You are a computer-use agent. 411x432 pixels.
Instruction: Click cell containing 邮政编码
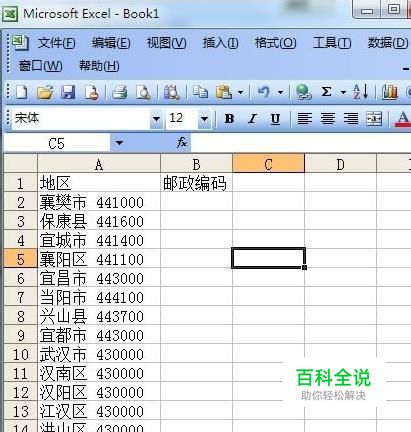[x=196, y=183]
